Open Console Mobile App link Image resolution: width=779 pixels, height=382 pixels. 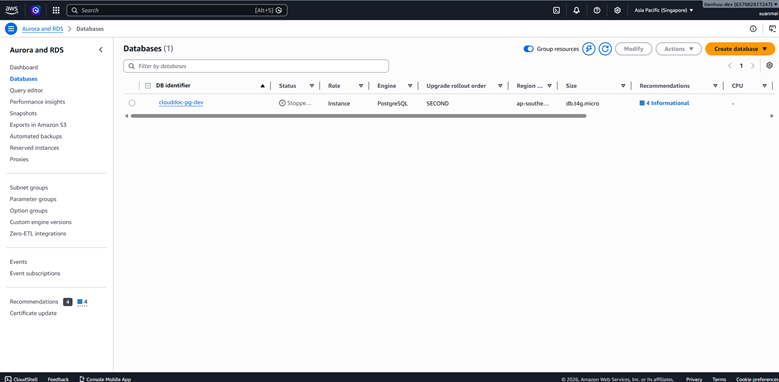[x=105, y=379]
